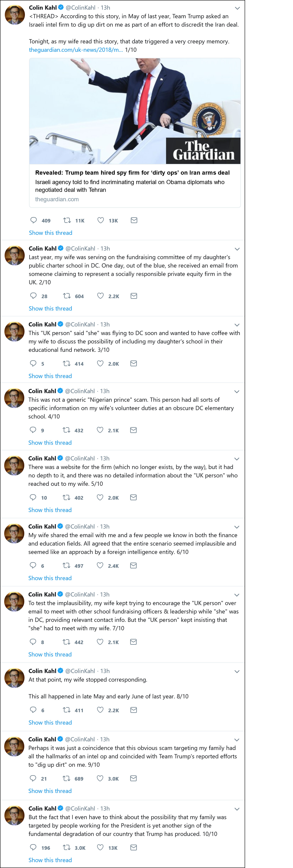Click Show this thread under the 2/10 tweet
Image resolution: width=293 pixels, height=868 pixels.
click(50, 308)
